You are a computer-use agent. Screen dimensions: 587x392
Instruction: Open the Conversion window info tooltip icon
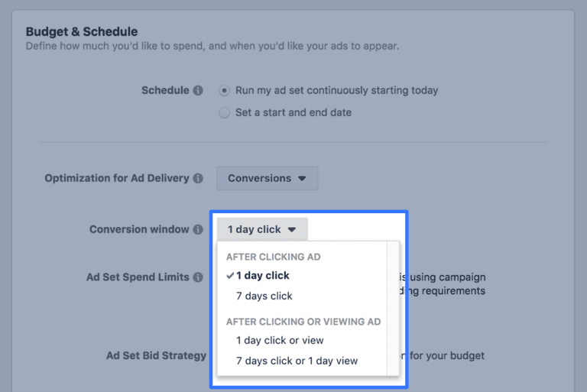coord(198,229)
